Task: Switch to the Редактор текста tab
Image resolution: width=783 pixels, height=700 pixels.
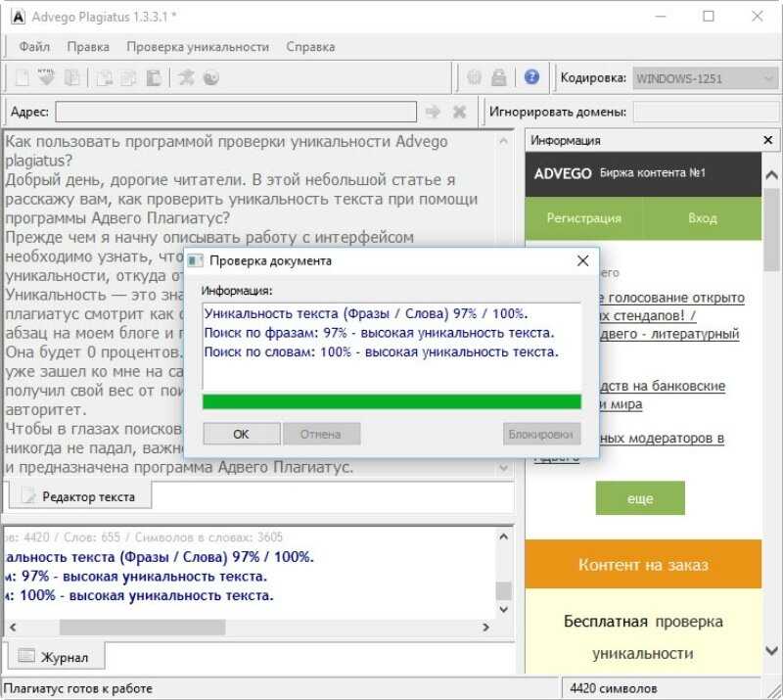Action: coord(80,496)
